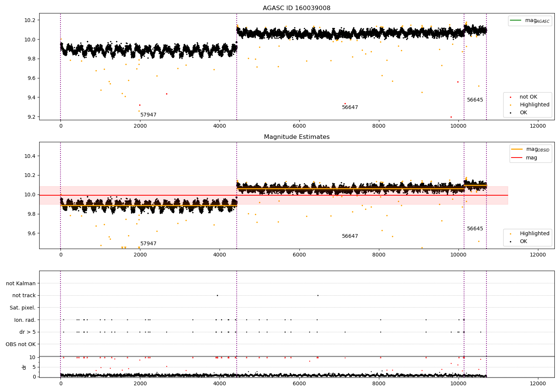Select 'Highlighted' legend entry in top panel
The image size is (560, 392).
[535, 105]
